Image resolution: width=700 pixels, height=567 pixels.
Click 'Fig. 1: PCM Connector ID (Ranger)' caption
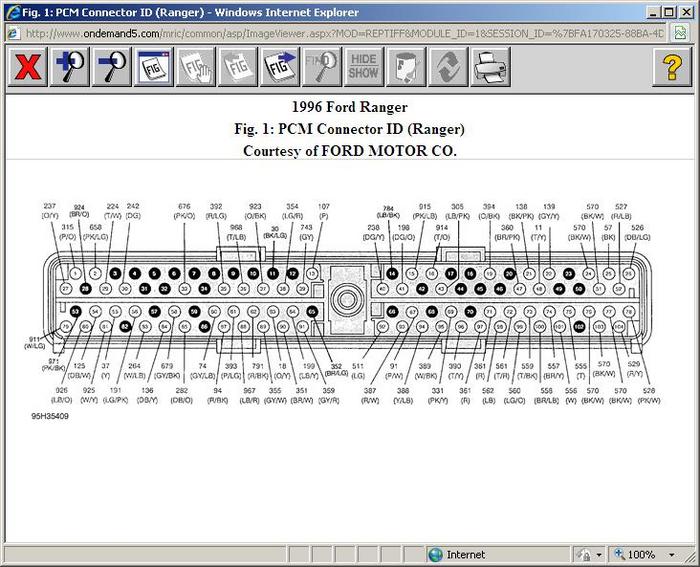coord(350,129)
